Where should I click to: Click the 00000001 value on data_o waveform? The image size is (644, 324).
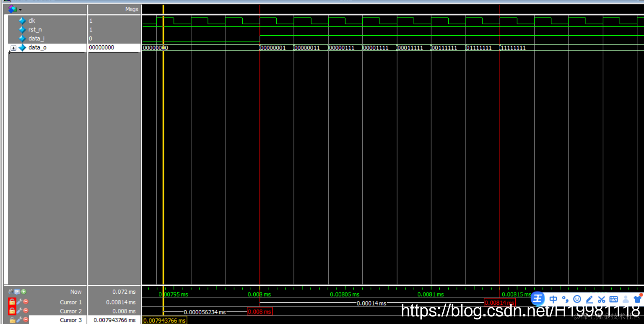click(x=273, y=48)
